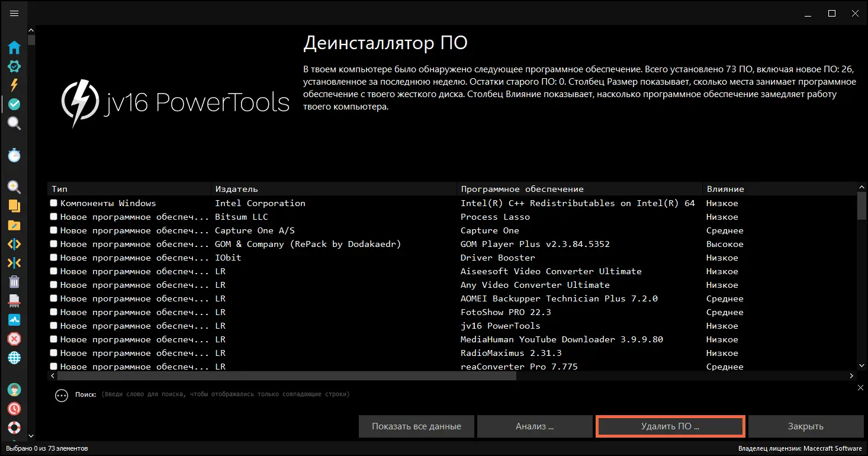The image size is (868, 456).
Task: Open the yellow lightning bolt tool
Action: 14,85
